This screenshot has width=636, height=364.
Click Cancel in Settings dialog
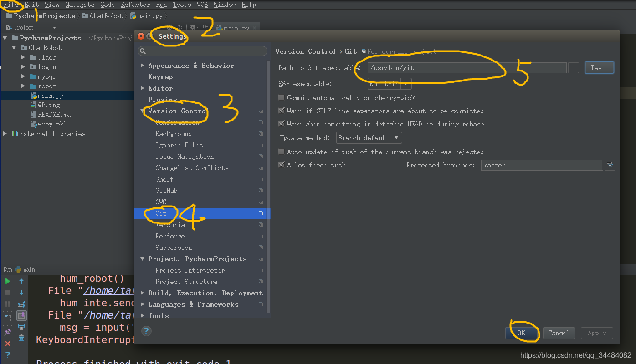[558, 333]
